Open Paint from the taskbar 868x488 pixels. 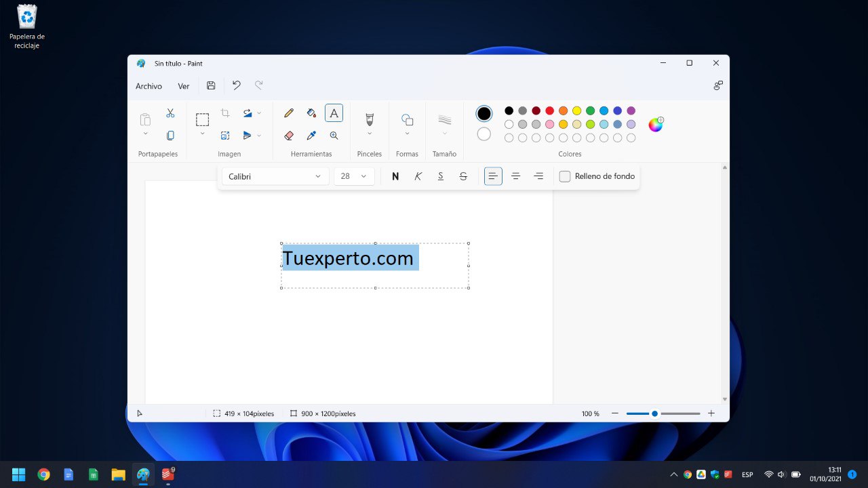[x=142, y=474]
